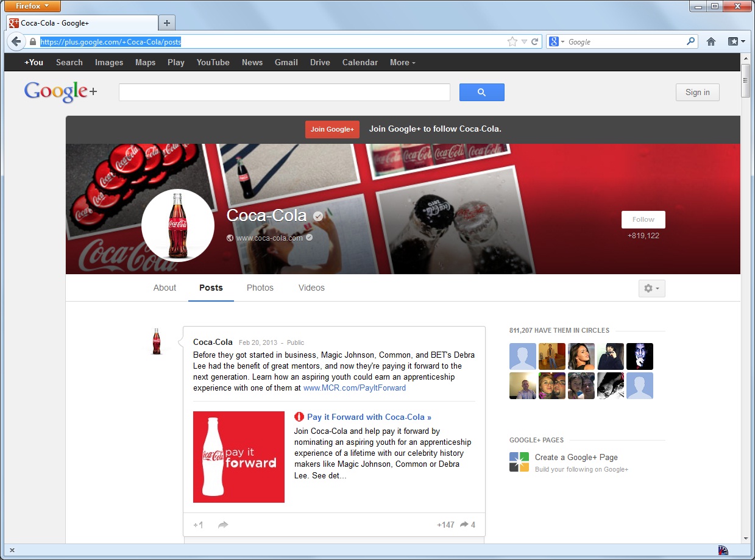Image resolution: width=755 pixels, height=560 pixels.
Task: Give the Coca-Cola post a +1
Action: coord(197,525)
